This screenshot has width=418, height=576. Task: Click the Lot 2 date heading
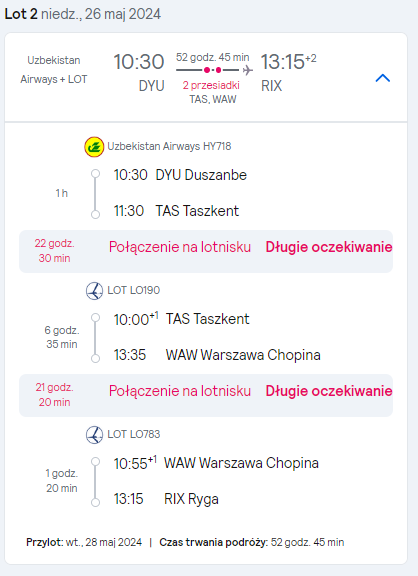click(x=83, y=14)
